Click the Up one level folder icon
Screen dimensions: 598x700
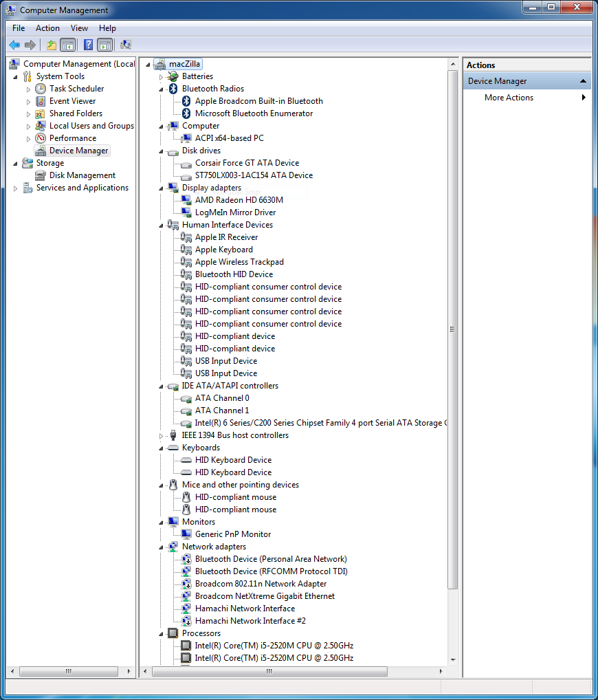point(52,45)
